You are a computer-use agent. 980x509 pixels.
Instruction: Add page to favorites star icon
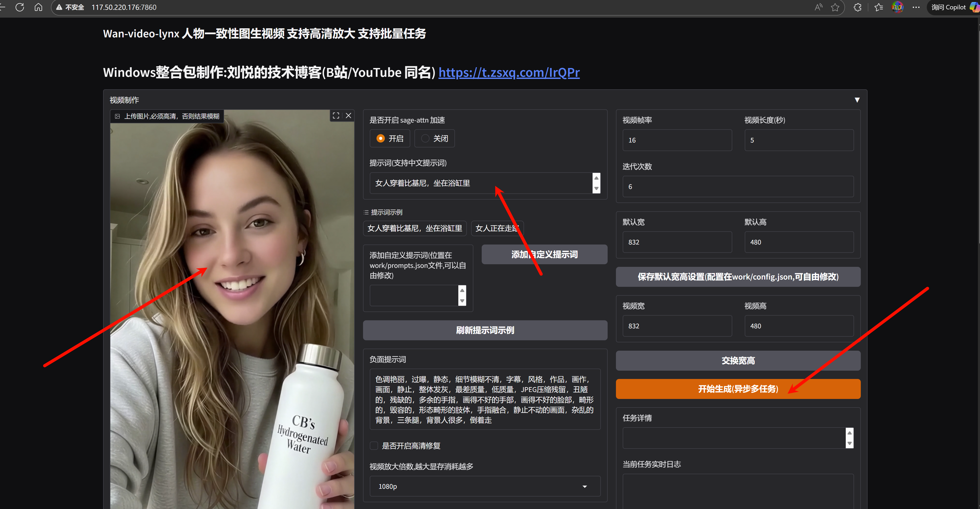click(x=835, y=7)
